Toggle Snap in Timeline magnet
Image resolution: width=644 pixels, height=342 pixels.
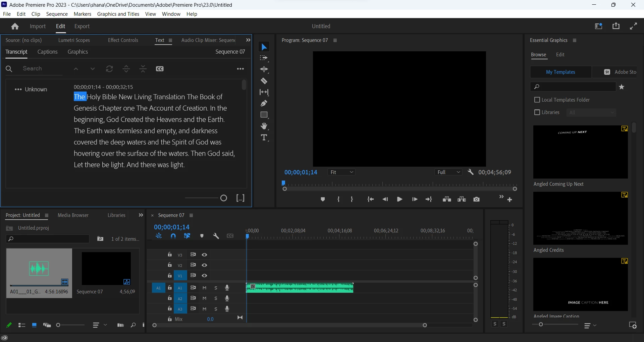[x=173, y=236]
